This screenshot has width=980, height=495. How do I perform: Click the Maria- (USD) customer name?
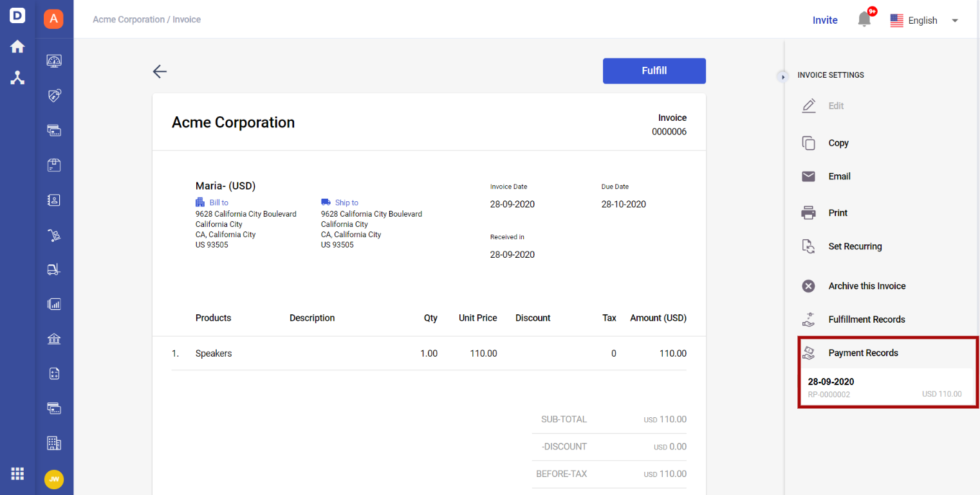point(225,186)
